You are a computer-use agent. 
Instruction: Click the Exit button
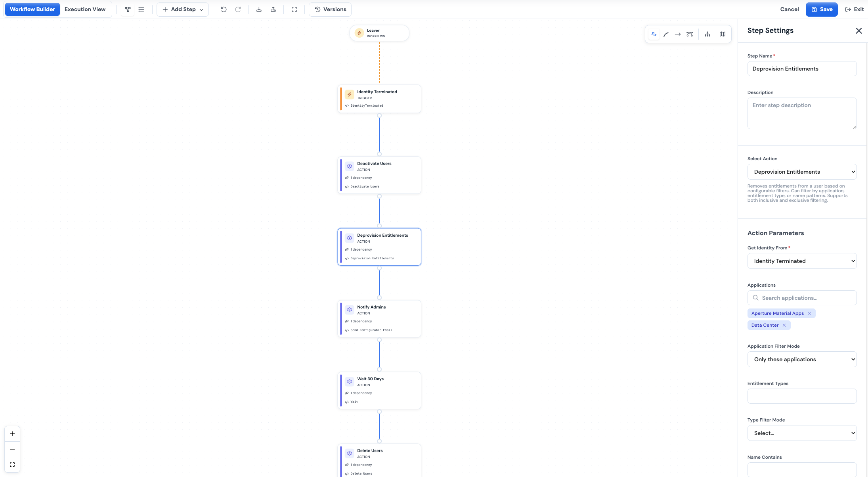pos(854,9)
